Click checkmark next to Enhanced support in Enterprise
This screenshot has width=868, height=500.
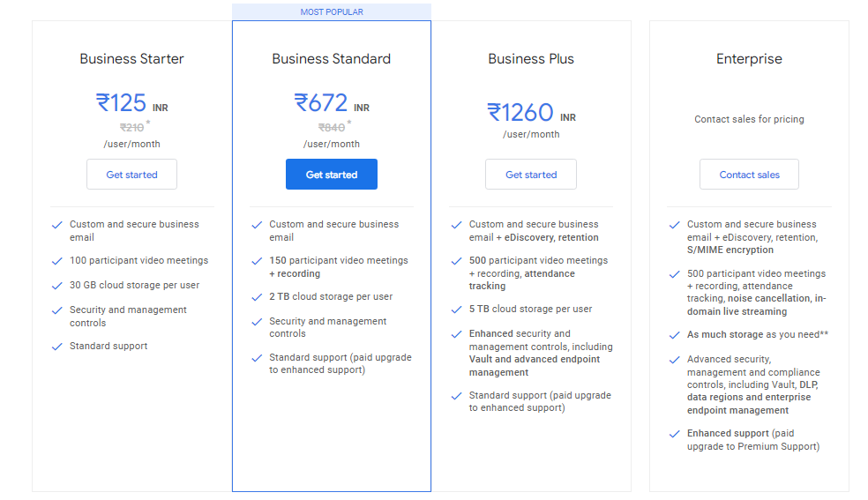click(x=674, y=434)
